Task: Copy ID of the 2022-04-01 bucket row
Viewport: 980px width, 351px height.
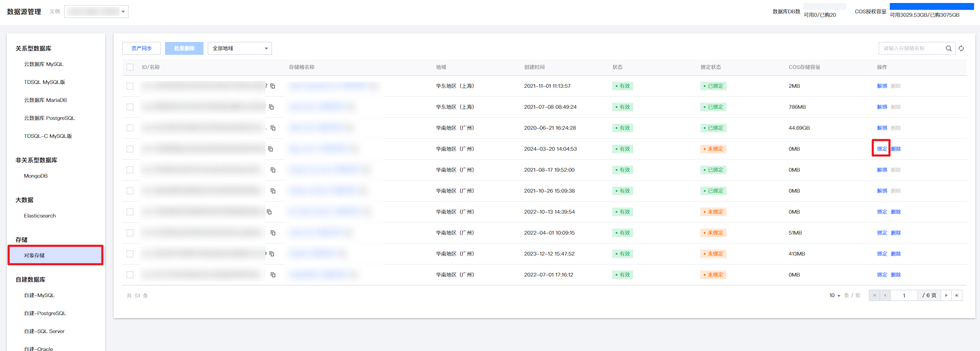Action: click(273, 233)
